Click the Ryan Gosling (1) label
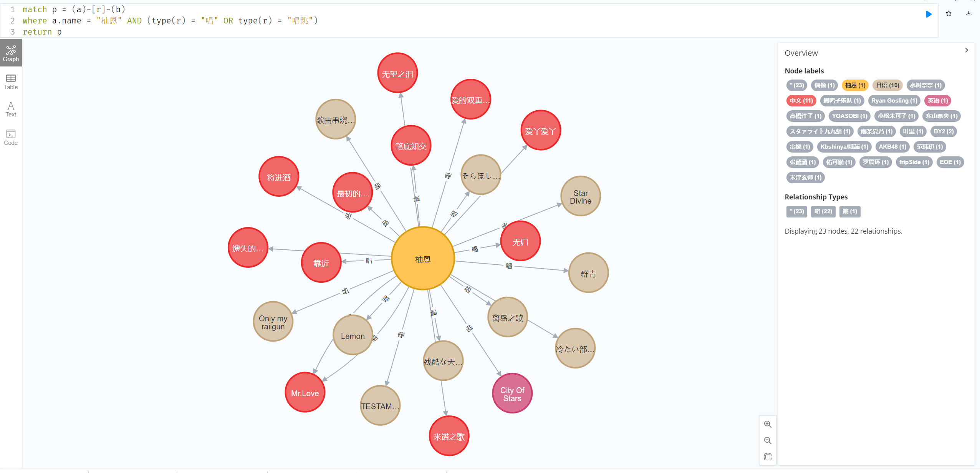This screenshot has height=473, width=980. click(x=894, y=101)
